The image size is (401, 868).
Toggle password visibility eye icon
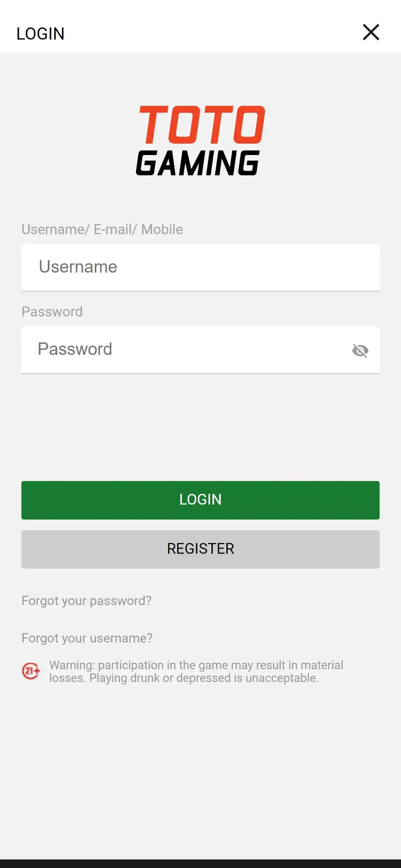[360, 351]
